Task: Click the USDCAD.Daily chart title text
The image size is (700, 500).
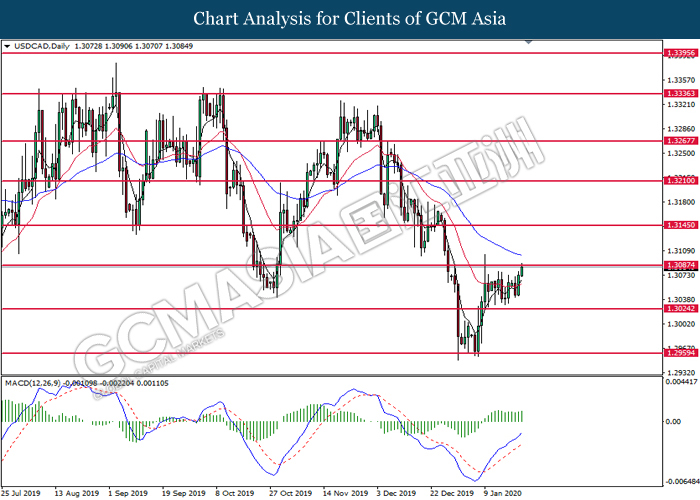Action: (x=42, y=46)
